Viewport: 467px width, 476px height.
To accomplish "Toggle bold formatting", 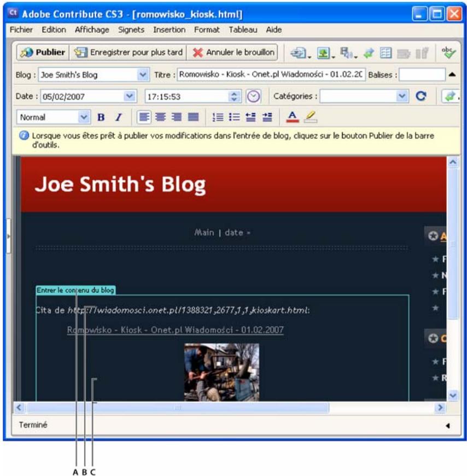I will coord(101,117).
